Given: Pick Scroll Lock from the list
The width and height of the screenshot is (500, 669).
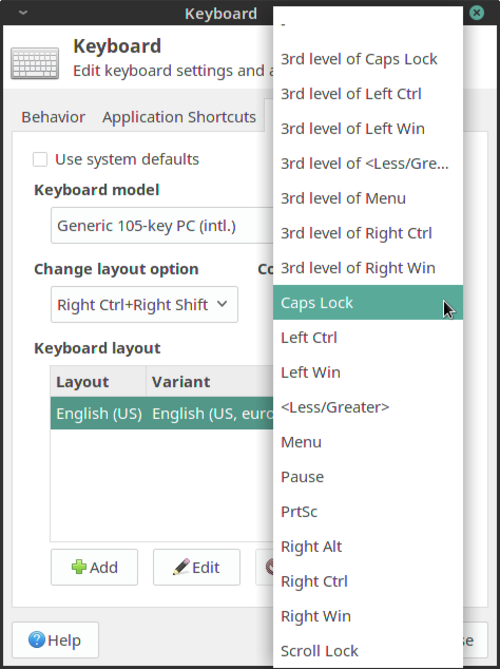Looking at the screenshot, I should pyautogui.click(x=368, y=651).
